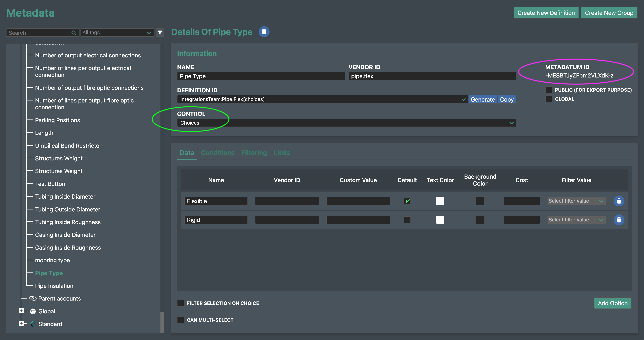Click the Vendor ID field pipe.flex

pos(432,76)
